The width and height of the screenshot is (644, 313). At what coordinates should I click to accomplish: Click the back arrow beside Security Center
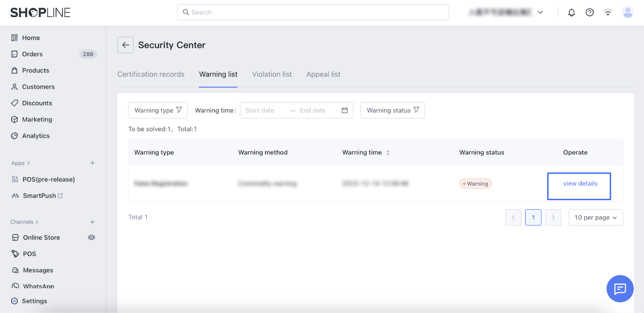coord(125,45)
